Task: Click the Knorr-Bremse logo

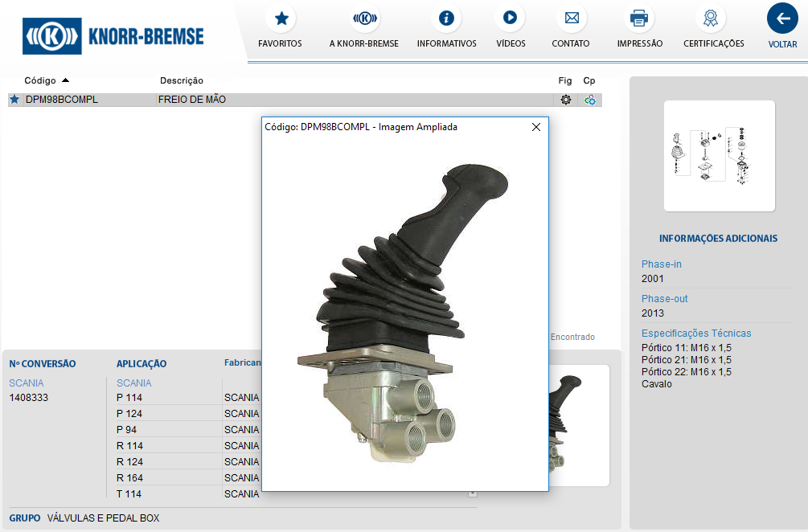Action: tap(113, 36)
